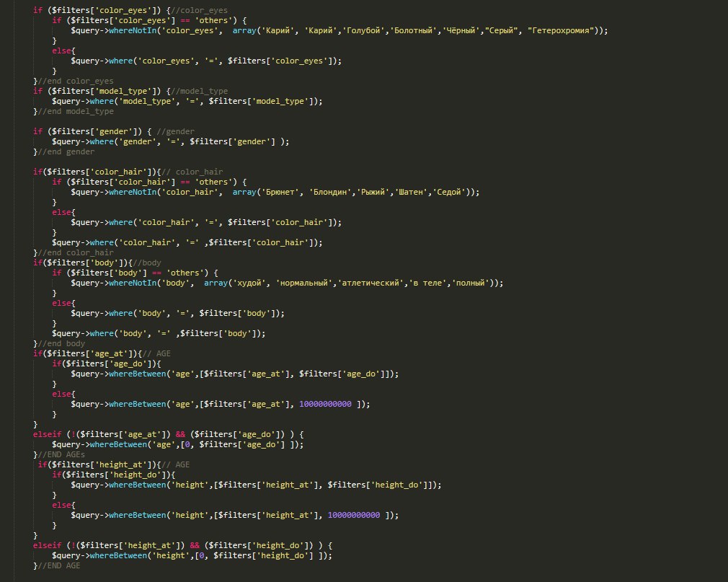This screenshot has width=728, height=582.
Task: Click the 10000000000 number in the age whereBetween
Action: [x=325, y=405]
